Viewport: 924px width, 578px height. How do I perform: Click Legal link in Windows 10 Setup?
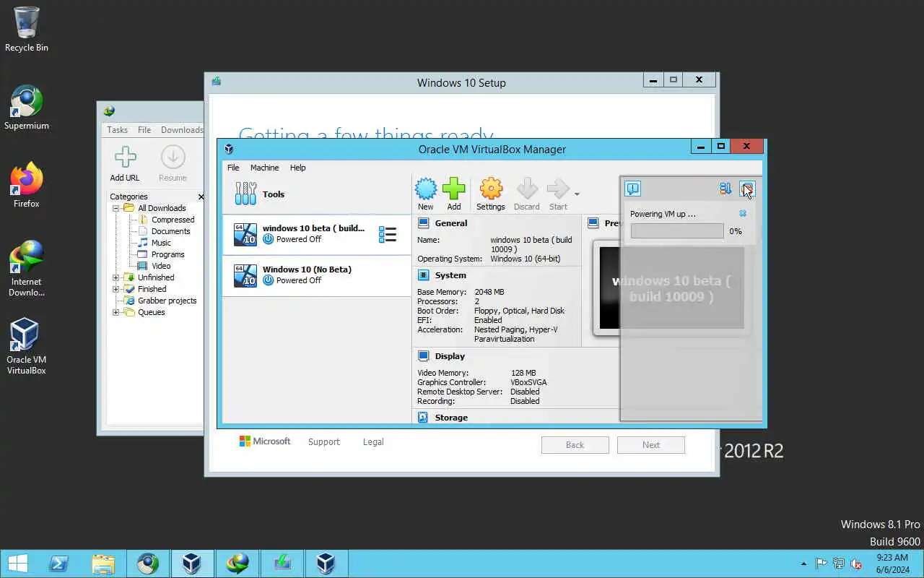pos(373,442)
